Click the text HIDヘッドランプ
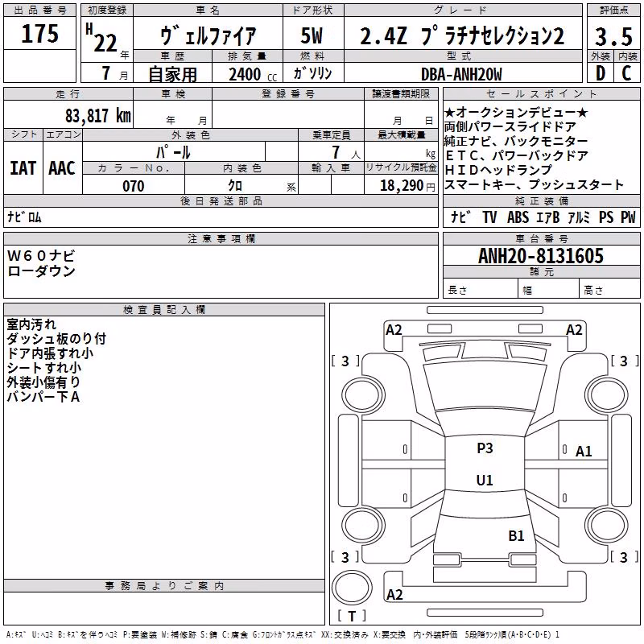Viewport: 644px width, 644px height. point(498,170)
